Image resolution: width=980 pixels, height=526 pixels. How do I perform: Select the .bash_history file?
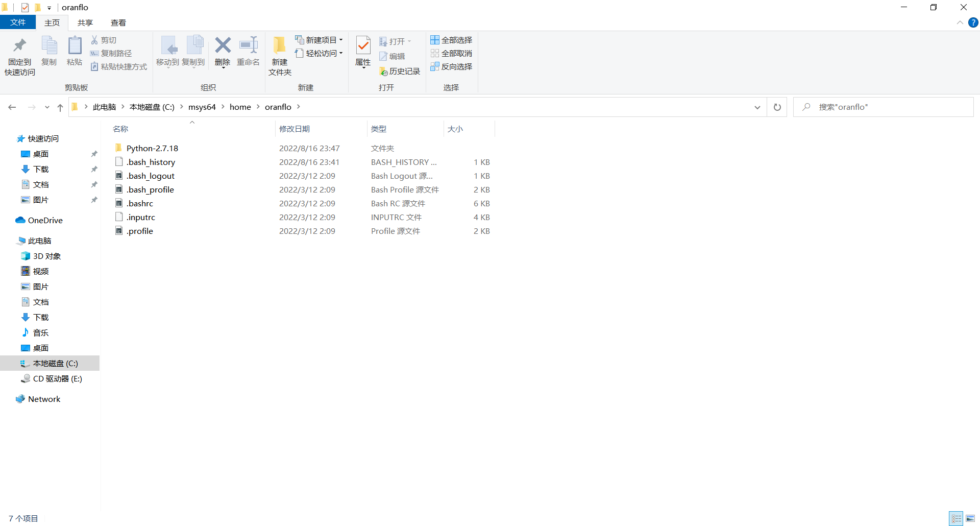(151, 162)
